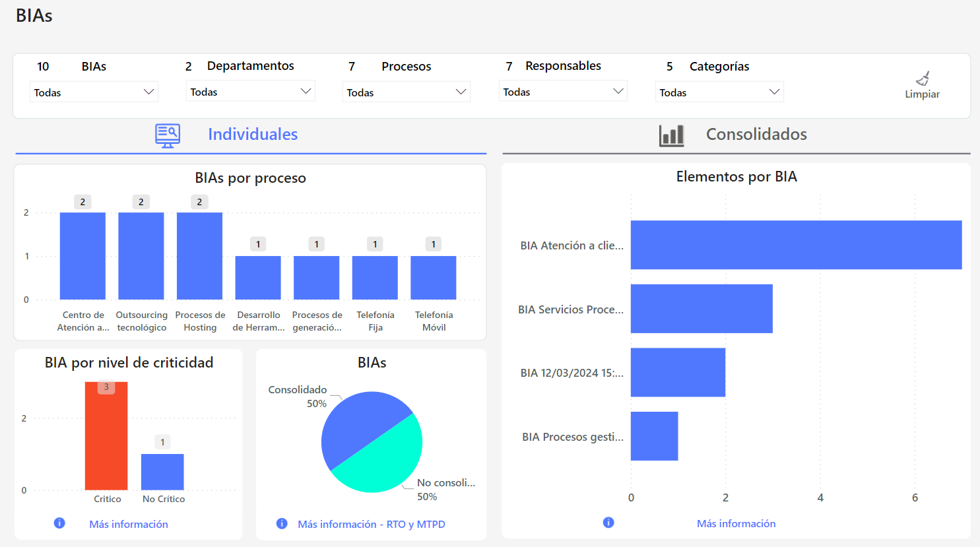Open the Departamentos dropdown
Viewport: 980px width, 547px height.
(250, 92)
